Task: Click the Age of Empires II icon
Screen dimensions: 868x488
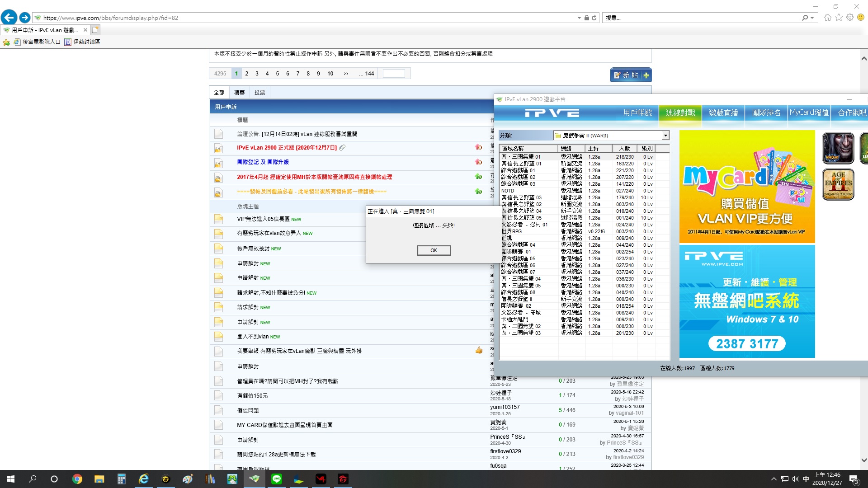Action: 838,184
